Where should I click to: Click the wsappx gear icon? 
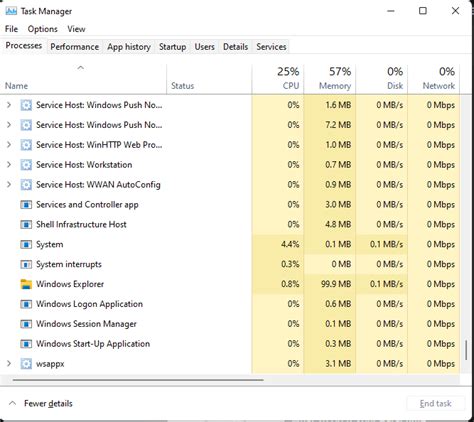coord(26,364)
